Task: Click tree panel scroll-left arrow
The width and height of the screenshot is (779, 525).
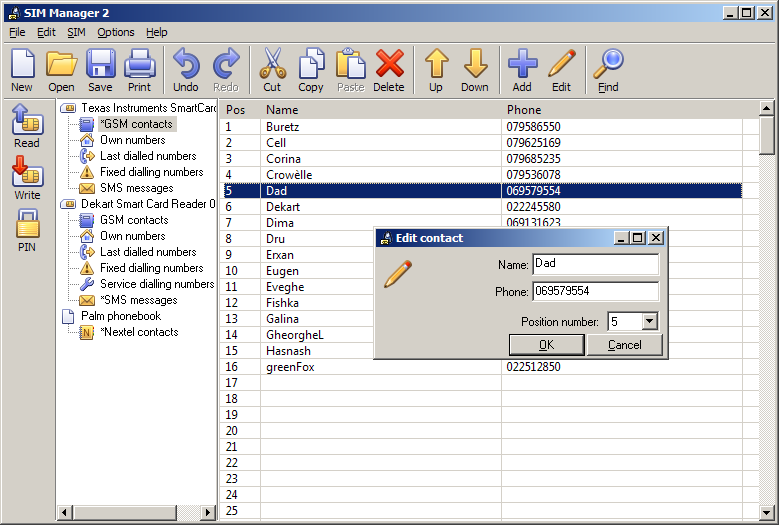Action: pos(65,512)
